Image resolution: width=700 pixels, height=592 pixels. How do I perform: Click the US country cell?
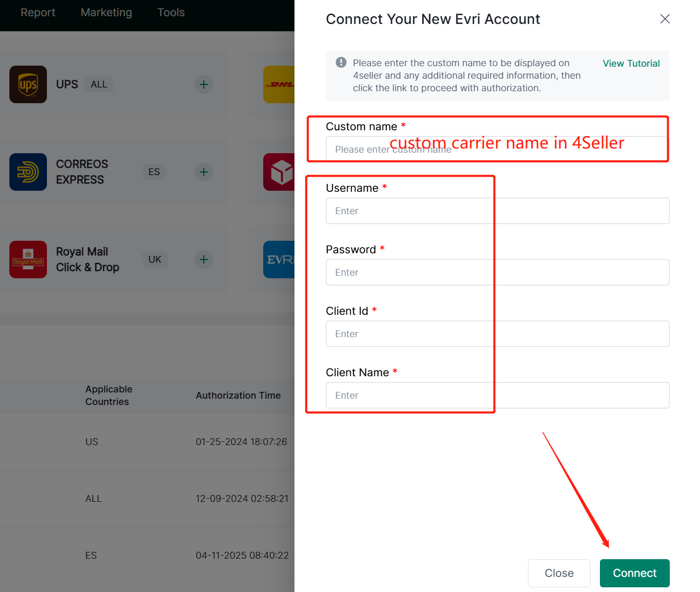(92, 442)
